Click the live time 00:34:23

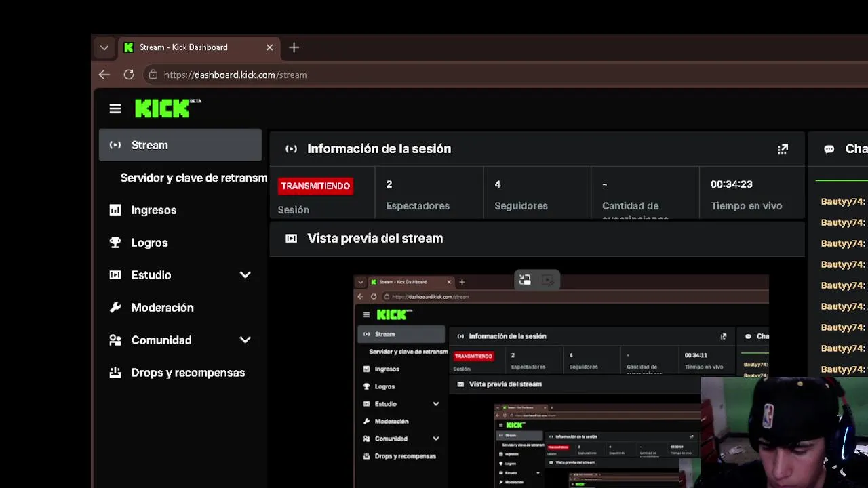[732, 184]
